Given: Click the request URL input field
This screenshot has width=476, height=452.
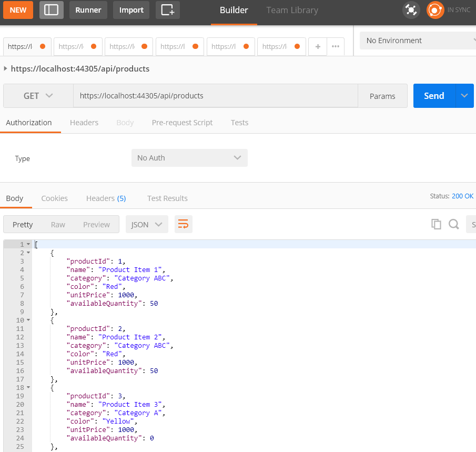Looking at the screenshot, I should pyautogui.click(x=215, y=96).
